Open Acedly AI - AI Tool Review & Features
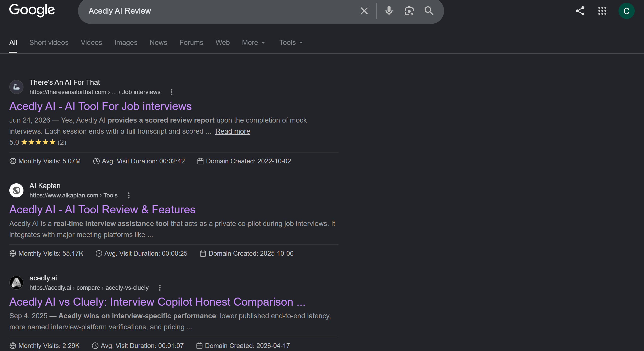This screenshot has height=351, width=644. [x=102, y=210]
